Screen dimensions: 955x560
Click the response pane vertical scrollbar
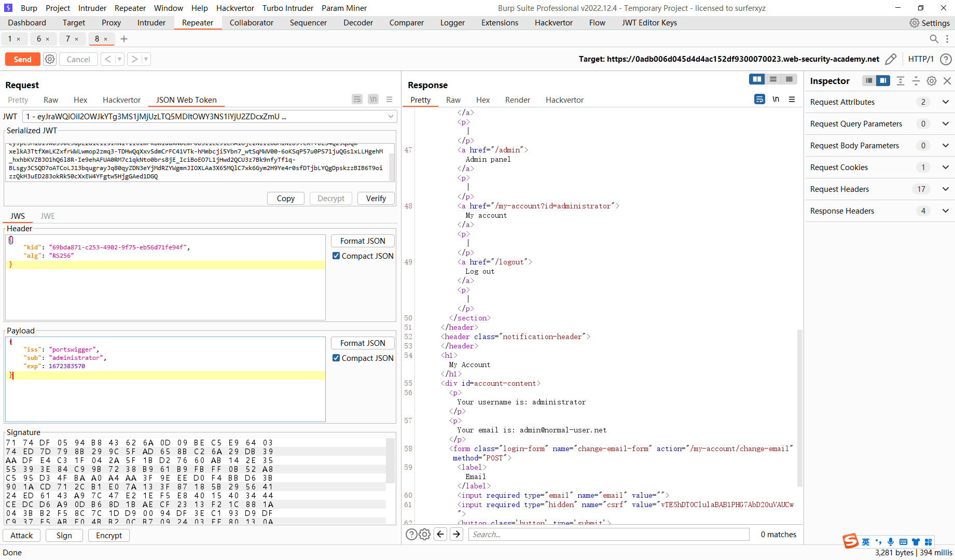pos(799,408)
